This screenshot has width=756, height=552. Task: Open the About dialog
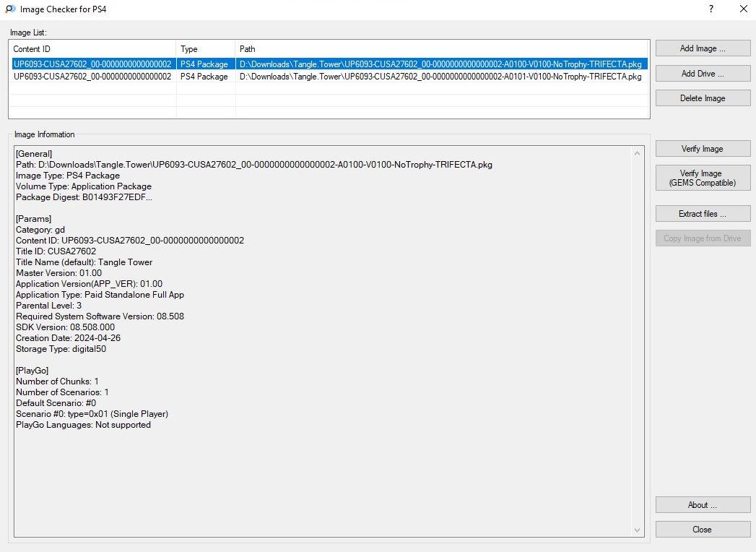(x=703, y=505)
